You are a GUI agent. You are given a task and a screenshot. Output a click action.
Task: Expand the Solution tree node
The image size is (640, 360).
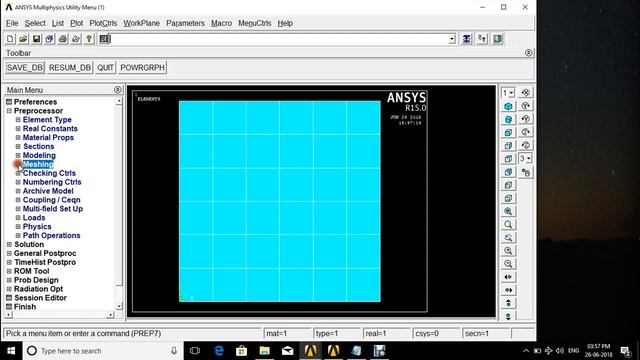(9, 244)
